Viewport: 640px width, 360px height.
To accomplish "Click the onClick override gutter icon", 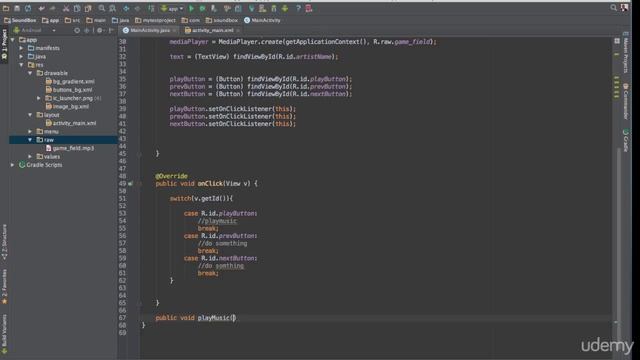I will [130, 184].
